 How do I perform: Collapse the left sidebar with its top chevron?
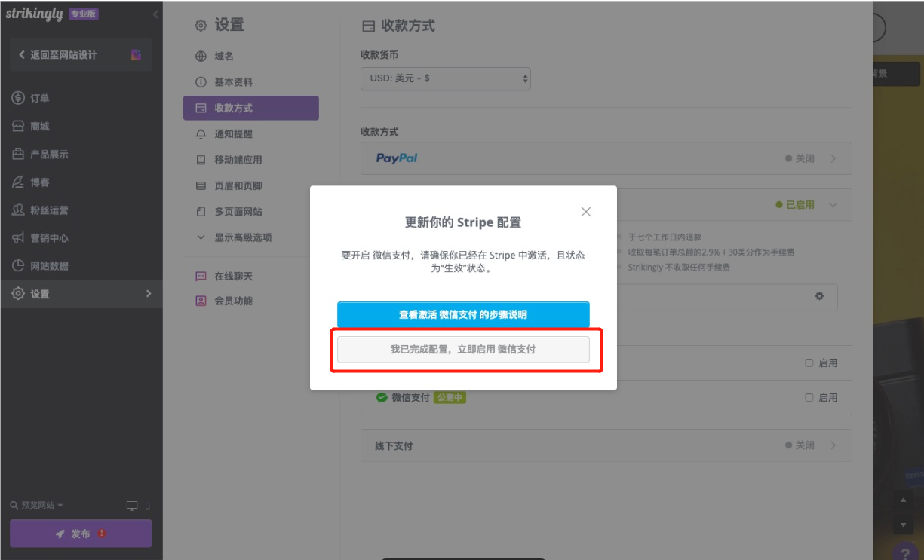pyautogui.click(x=155, y=14)
